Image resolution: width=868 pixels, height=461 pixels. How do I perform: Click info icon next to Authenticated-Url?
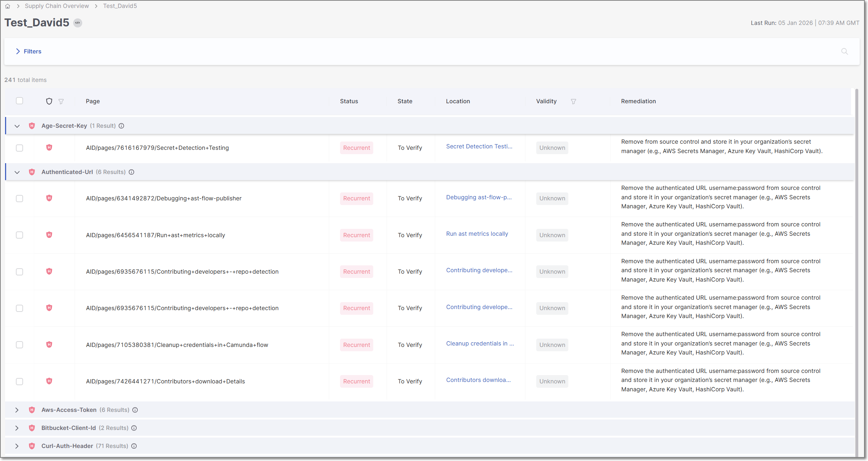click(x=132, y=172)
